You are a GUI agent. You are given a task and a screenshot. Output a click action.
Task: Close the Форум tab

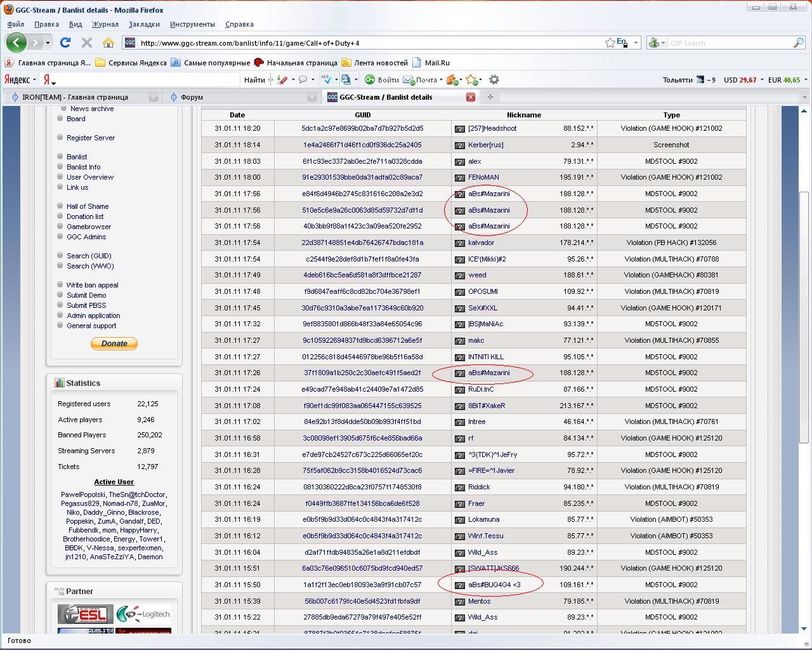coord(311,97)
